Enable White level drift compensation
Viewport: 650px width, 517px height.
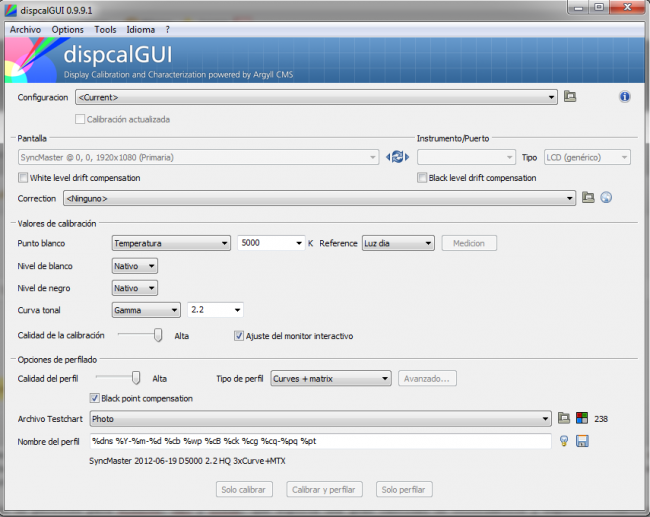click(23, 178)
